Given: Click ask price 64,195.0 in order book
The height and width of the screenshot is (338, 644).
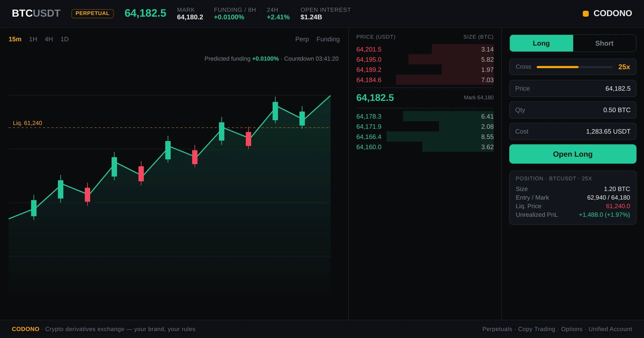Looking at the screenshot, I should (369, 60).
